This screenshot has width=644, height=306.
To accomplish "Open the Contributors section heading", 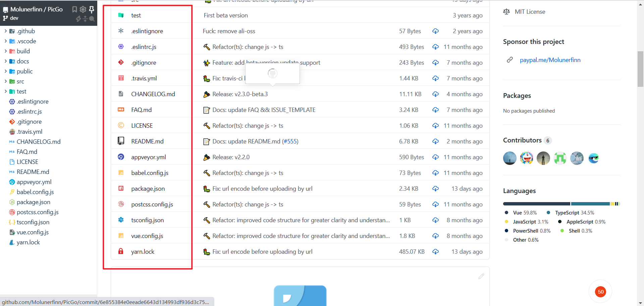I will (x=522, y=140).
